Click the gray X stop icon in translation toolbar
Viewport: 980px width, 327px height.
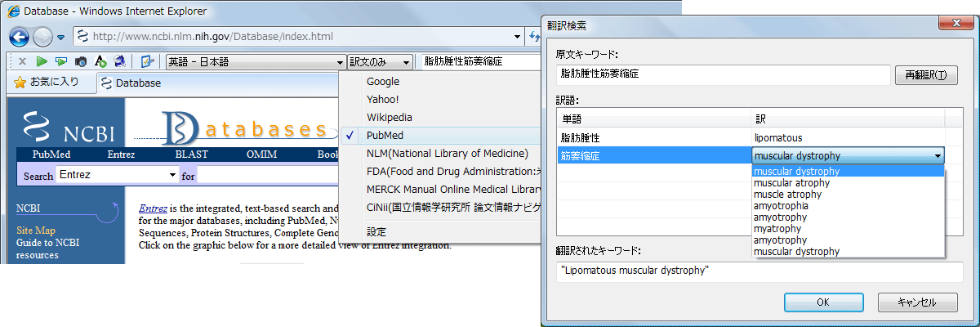22,61
